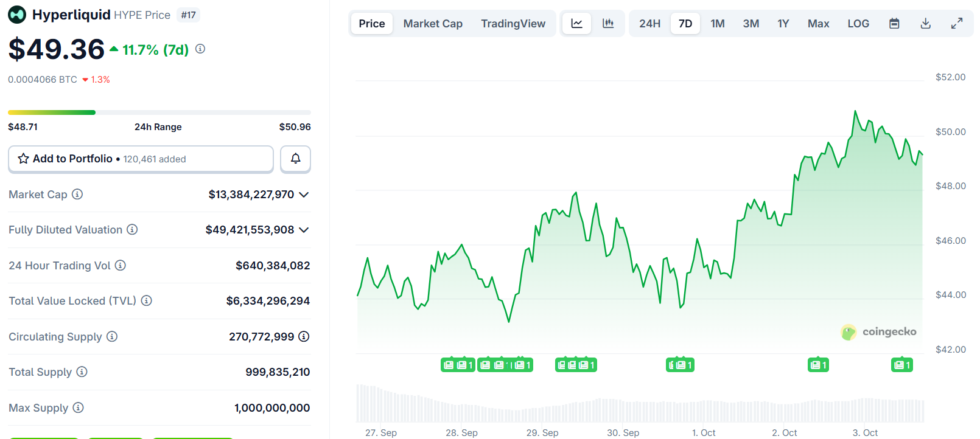Open the calendar date range picker
Viewport: 980px width, 439px height.
coord(894,24)
